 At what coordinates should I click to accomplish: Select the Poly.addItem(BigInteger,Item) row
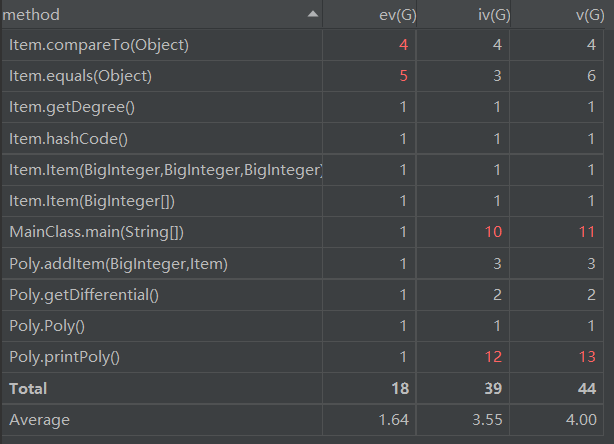coord(302,264)
